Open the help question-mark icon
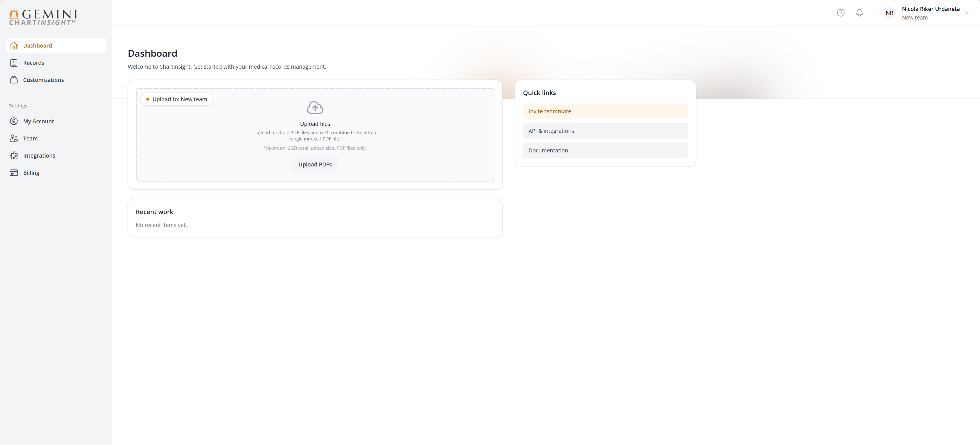Screen dimensions: 980x445 click(841, 12)
